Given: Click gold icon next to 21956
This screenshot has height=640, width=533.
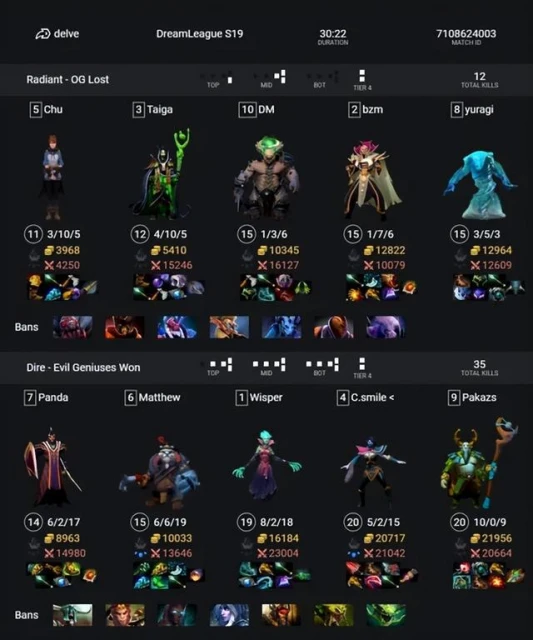Looking at the screenshot, I should tap(475, 539).
